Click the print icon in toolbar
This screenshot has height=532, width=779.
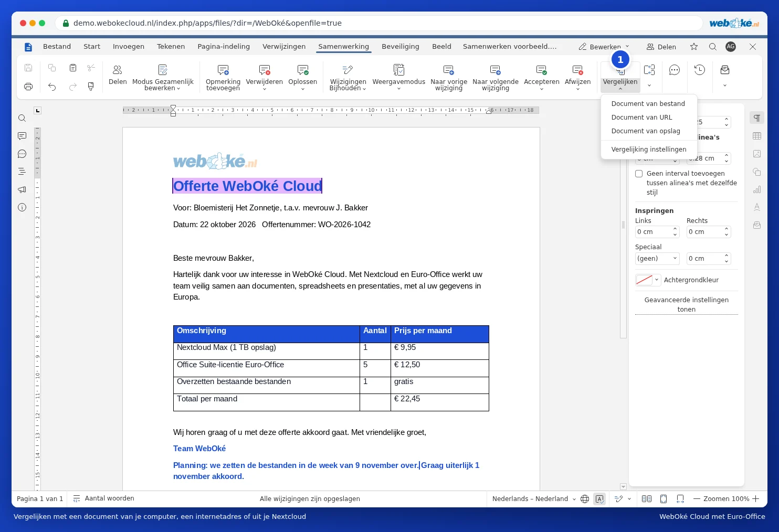(28, 87)
